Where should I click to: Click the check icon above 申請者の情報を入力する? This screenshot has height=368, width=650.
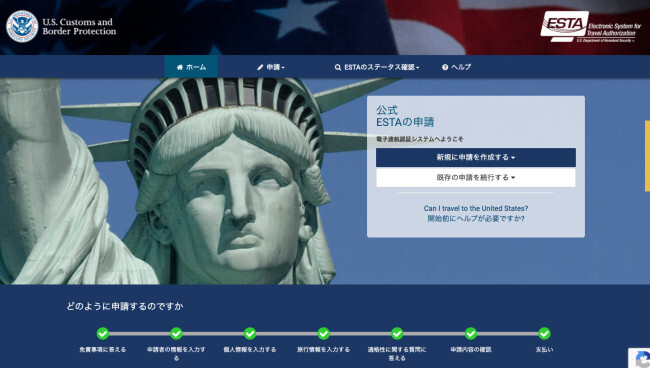pos(176,333)
